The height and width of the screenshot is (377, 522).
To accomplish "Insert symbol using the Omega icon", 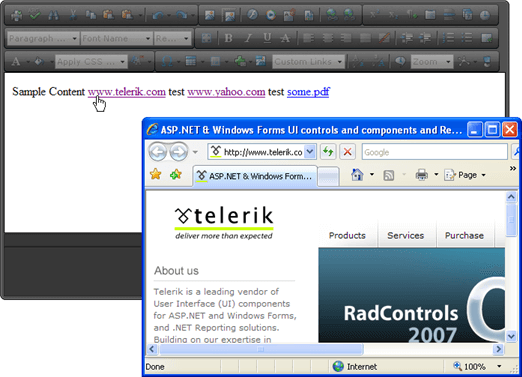I will point(167,61).
